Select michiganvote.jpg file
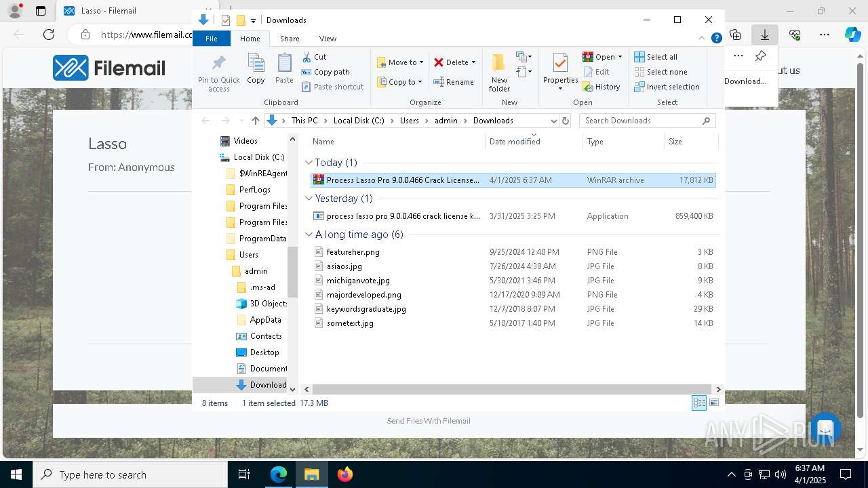Screen dimensions: 868x488 [x=513, y=281]
